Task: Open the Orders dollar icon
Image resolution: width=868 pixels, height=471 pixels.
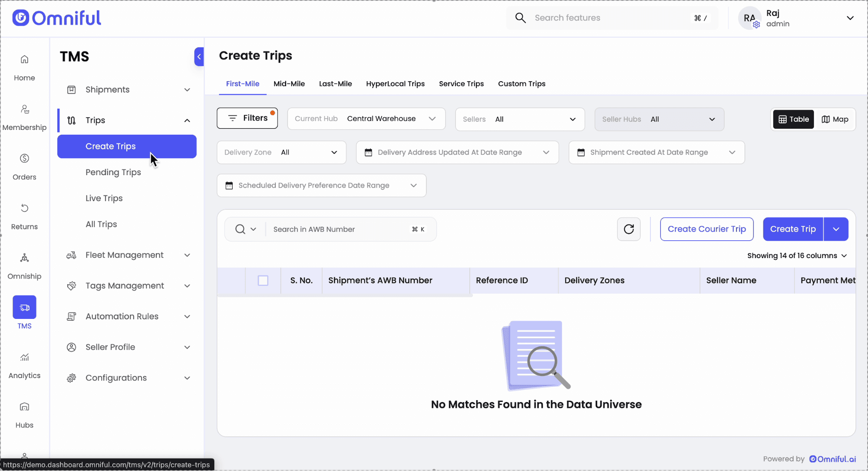Action: (x=24, y=159)
